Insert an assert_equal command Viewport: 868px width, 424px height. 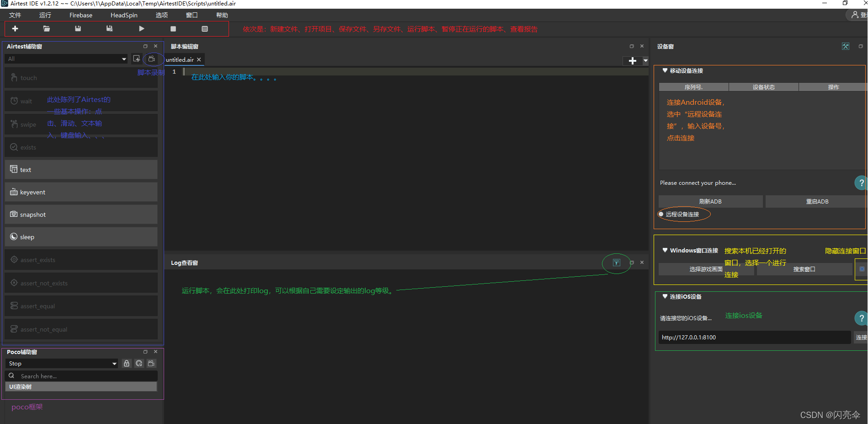[81, 306]
